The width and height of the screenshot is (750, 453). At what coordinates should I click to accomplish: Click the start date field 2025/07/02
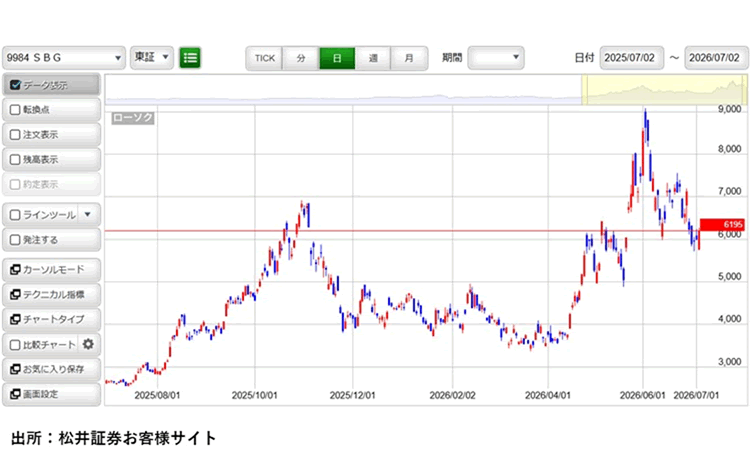(632, 58)
